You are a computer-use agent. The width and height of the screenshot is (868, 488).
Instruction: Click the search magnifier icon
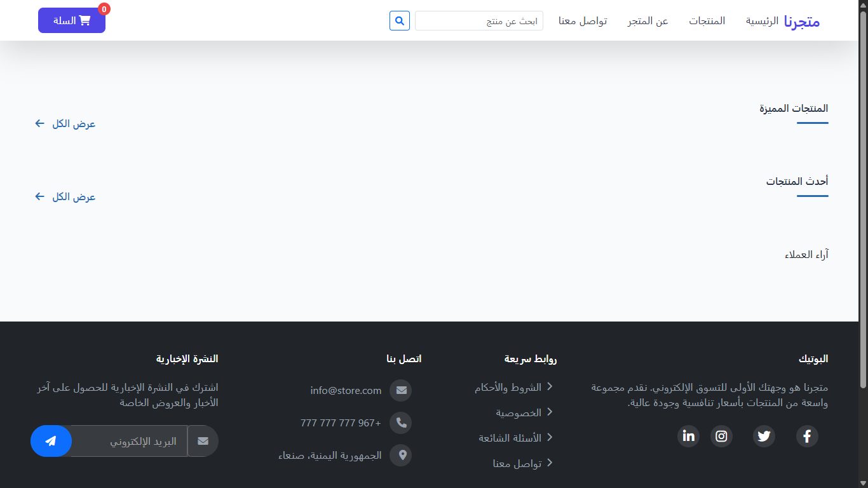[399, 20]
